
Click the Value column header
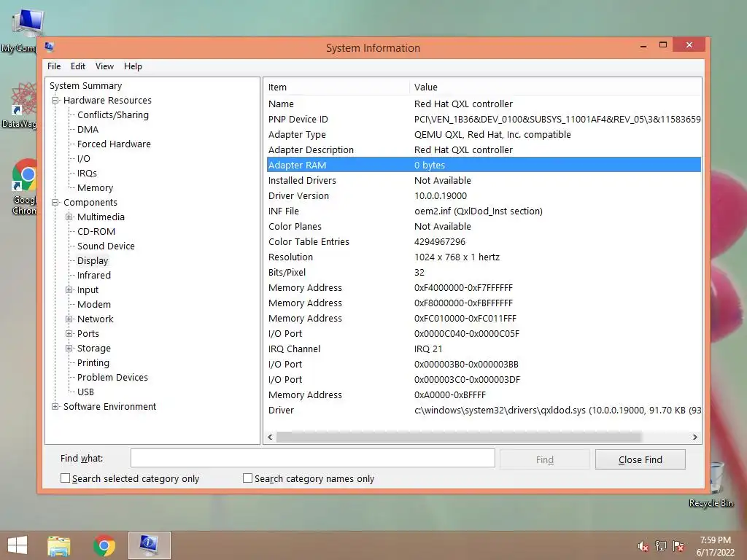click(x=555, y=87)
